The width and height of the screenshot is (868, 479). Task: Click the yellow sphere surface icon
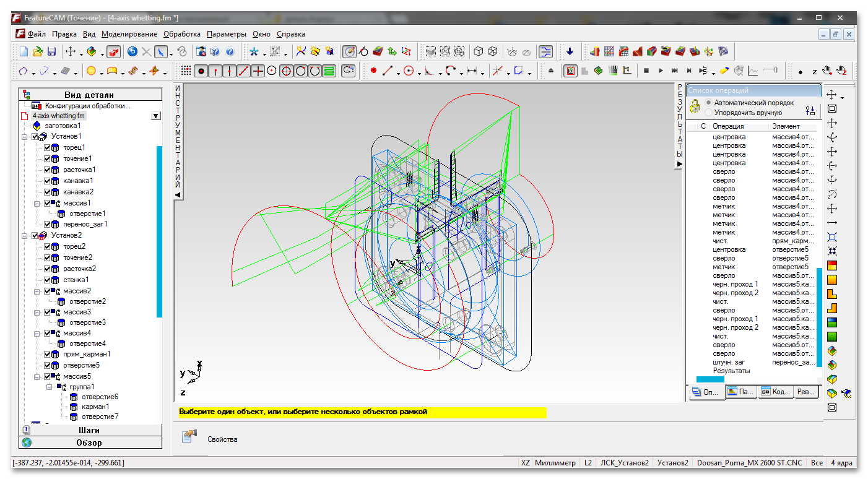click(x=91, y=71)
